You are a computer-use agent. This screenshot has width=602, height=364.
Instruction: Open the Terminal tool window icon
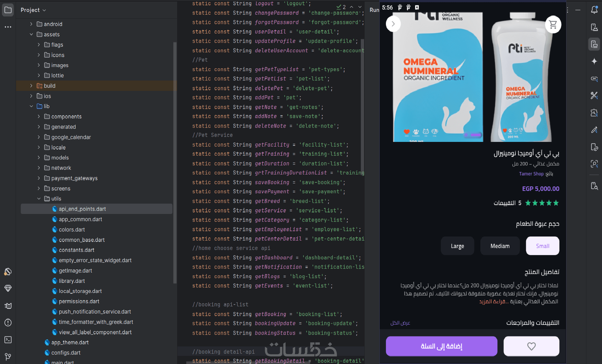(x=8, y=340)
